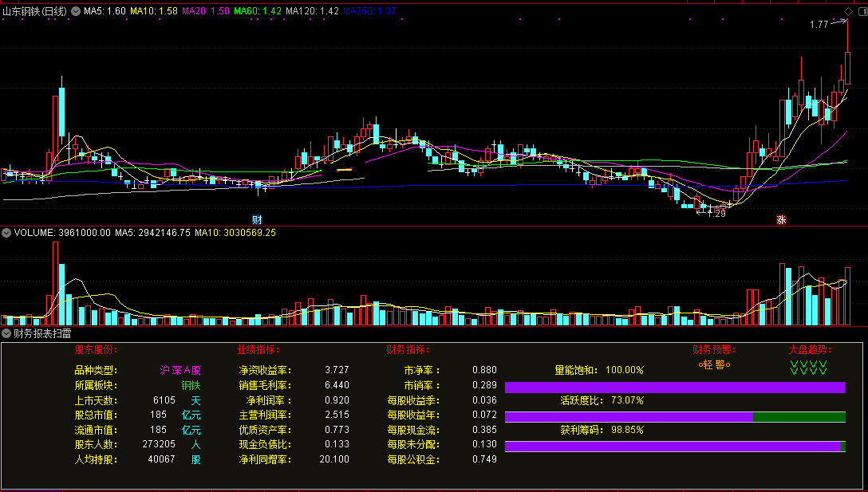Select the VOLUME: 3961000.00 readout

click(x=62, y=233)
